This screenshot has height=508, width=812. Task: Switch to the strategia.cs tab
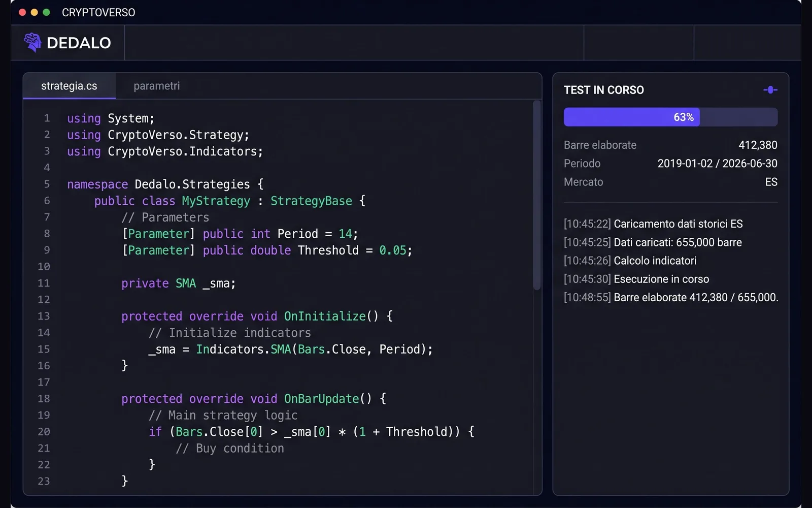point(69,86)
